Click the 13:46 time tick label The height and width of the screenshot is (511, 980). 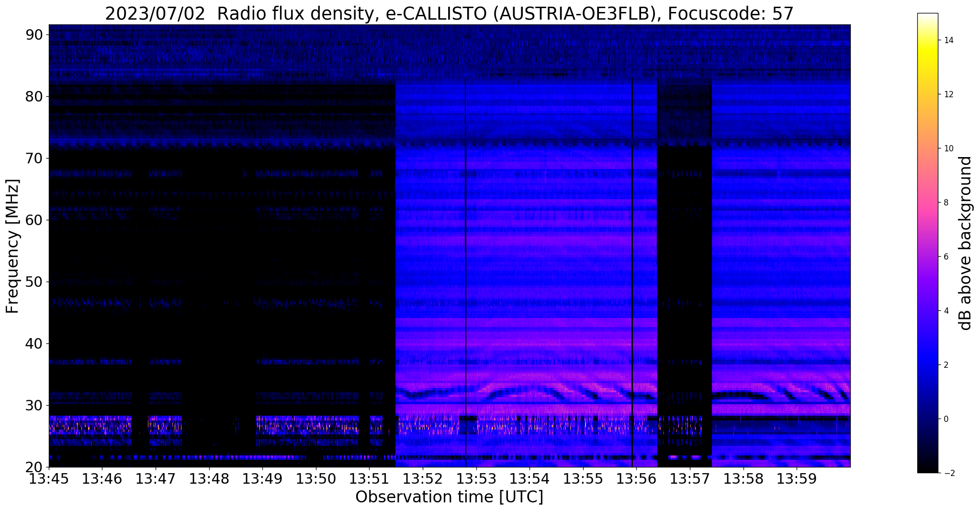pos(102,478)
